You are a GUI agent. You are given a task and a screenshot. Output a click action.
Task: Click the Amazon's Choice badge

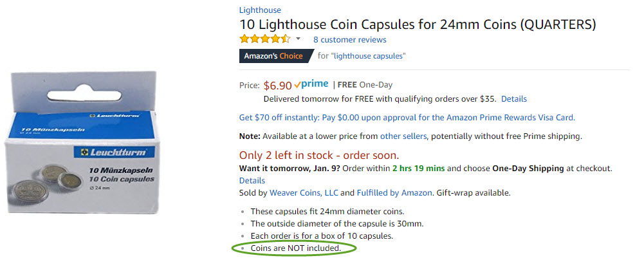[273, 56]
